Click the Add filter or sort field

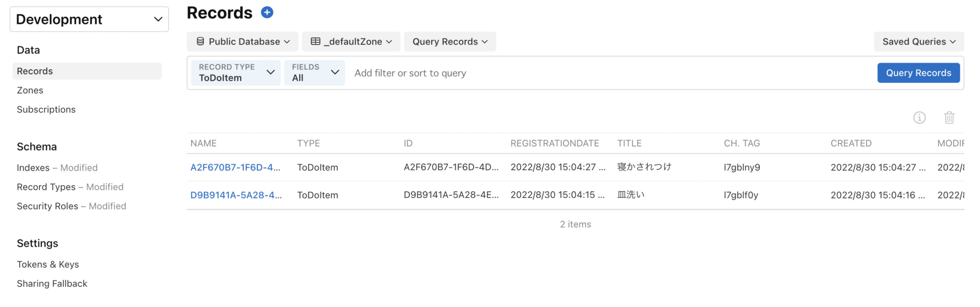click(608, 73)
